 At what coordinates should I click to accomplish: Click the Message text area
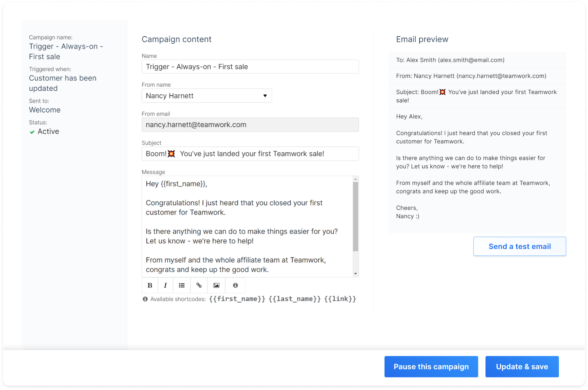[246, 227]
